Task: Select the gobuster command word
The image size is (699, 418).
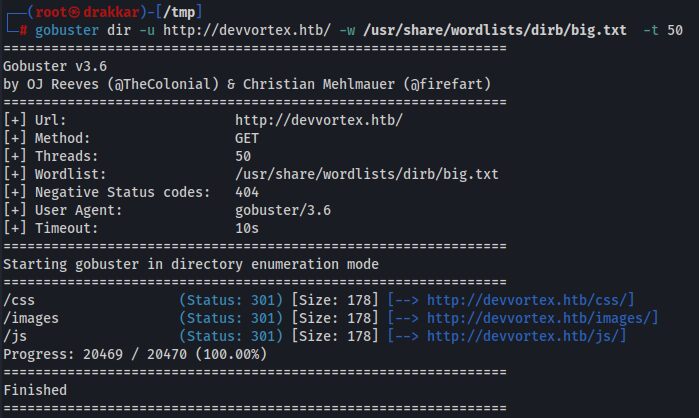Action: [x=67, y=30]
